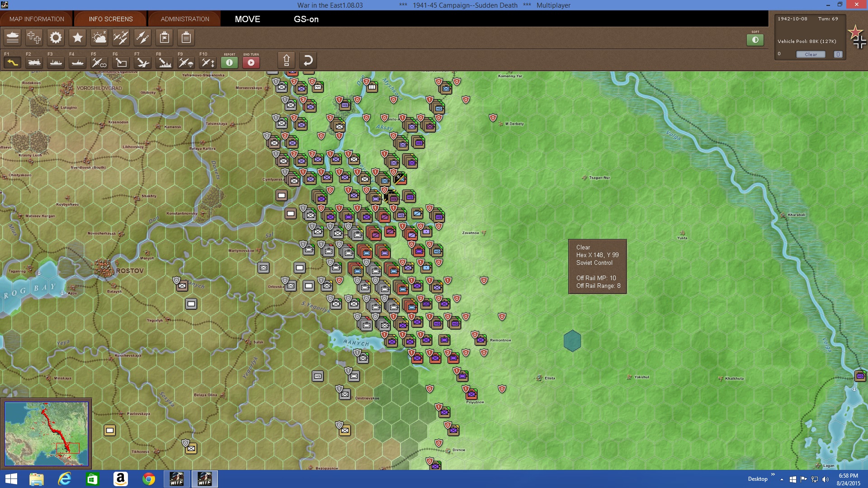Click the Yashkul town label
The image size is (868, 488).
click(x=642, y=377)
